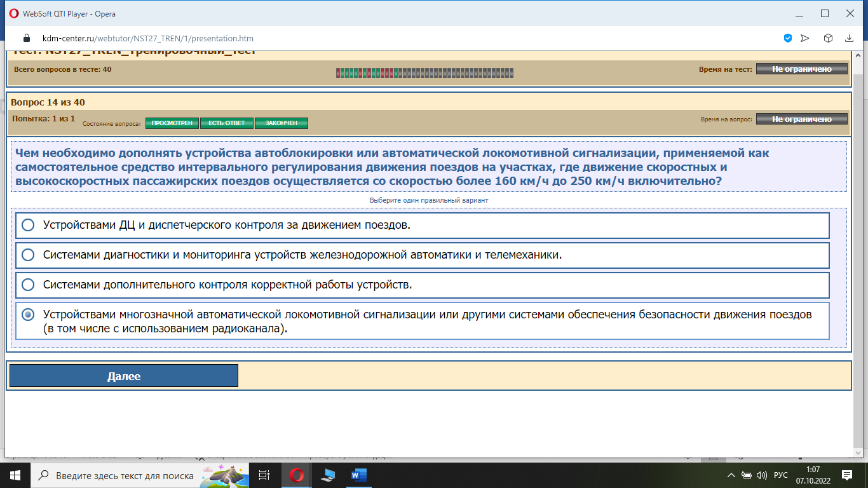Click the battery power tray icon

(x=747, y=475)
